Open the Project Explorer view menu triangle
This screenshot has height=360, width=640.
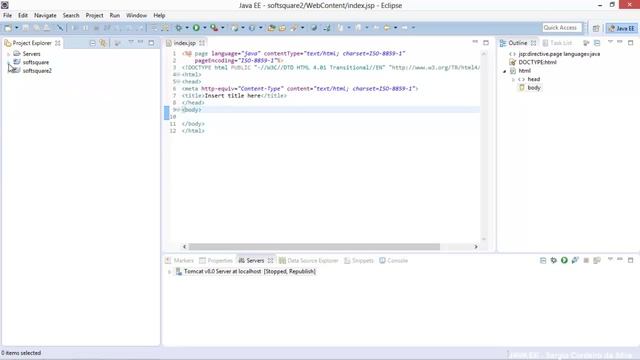coord(131,42)
